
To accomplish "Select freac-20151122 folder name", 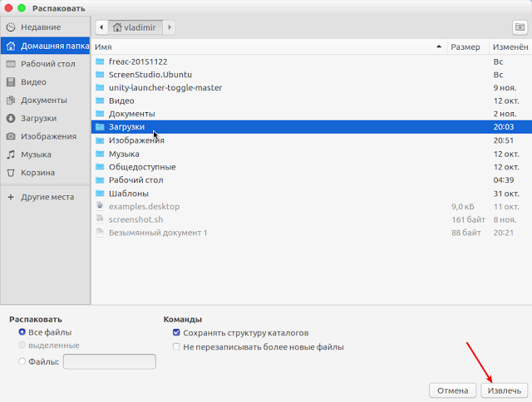I will (138, 61).
